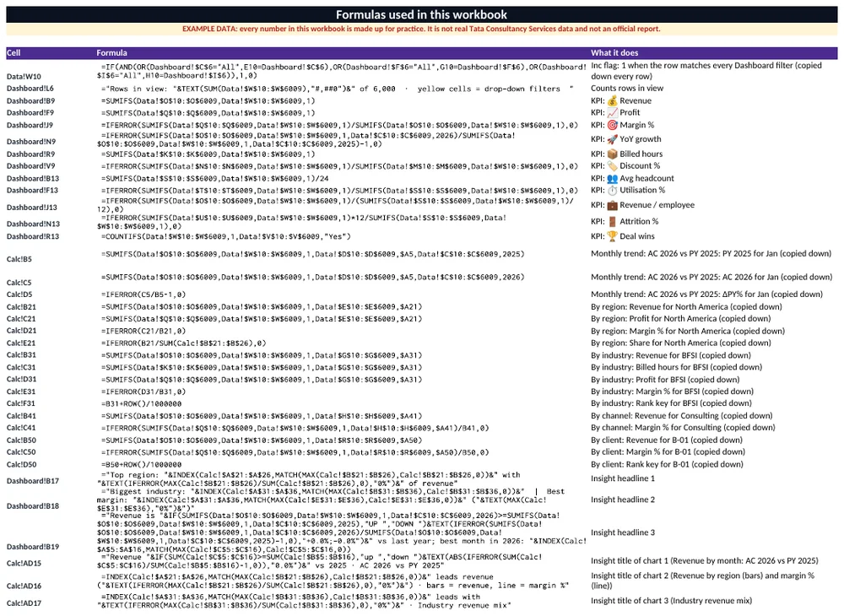The height and width of the screenshot is (616, 844).
Task: Select the "Dashboard!L6" cell reference
Action: click(30, 89)
